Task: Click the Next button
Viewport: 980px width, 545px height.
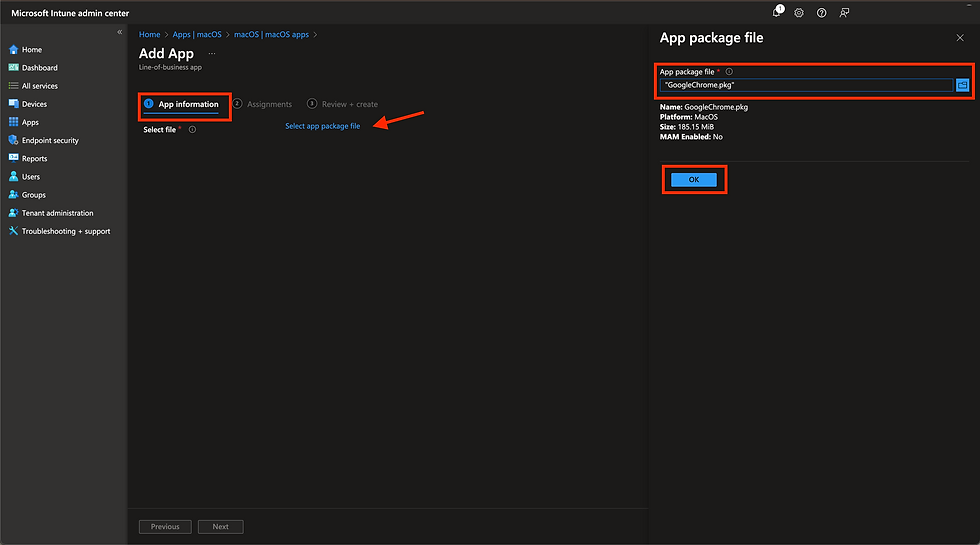Action: (x=221, y=527)
